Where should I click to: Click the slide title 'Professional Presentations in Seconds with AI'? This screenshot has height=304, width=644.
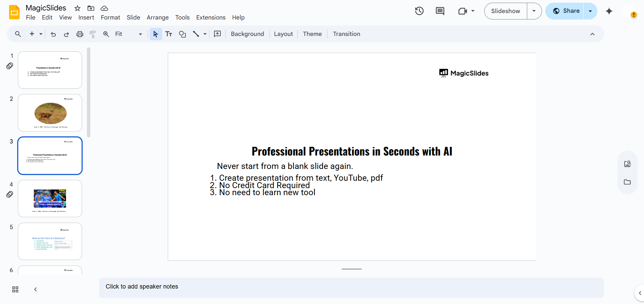coord(352,151)
